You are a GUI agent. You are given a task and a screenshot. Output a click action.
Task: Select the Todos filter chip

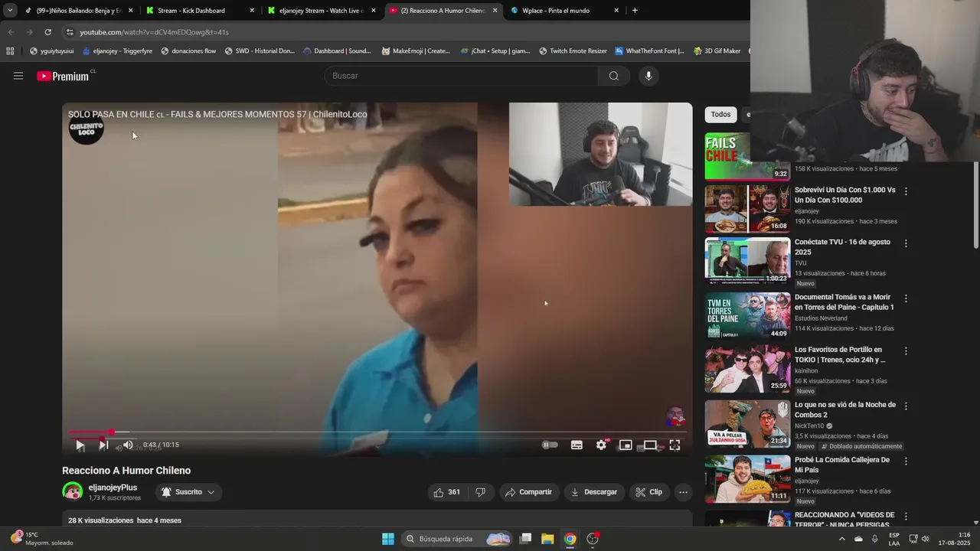click(x=720, y=114)
